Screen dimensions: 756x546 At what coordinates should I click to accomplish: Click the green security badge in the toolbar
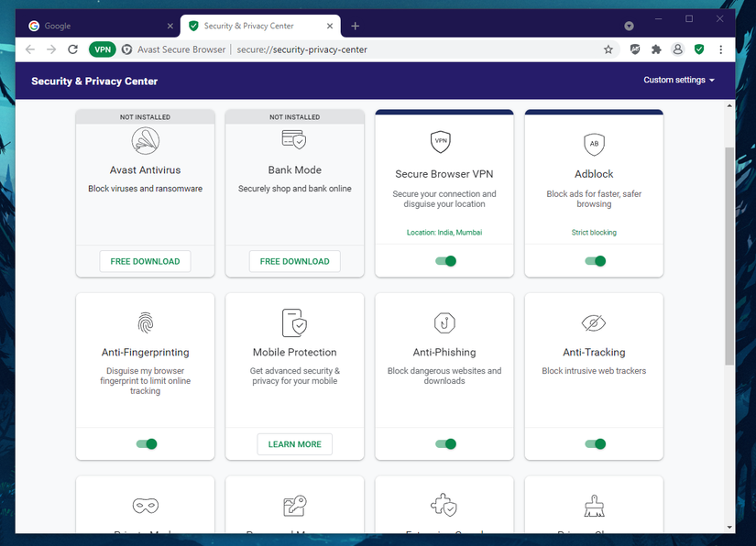tap(698, 49)
